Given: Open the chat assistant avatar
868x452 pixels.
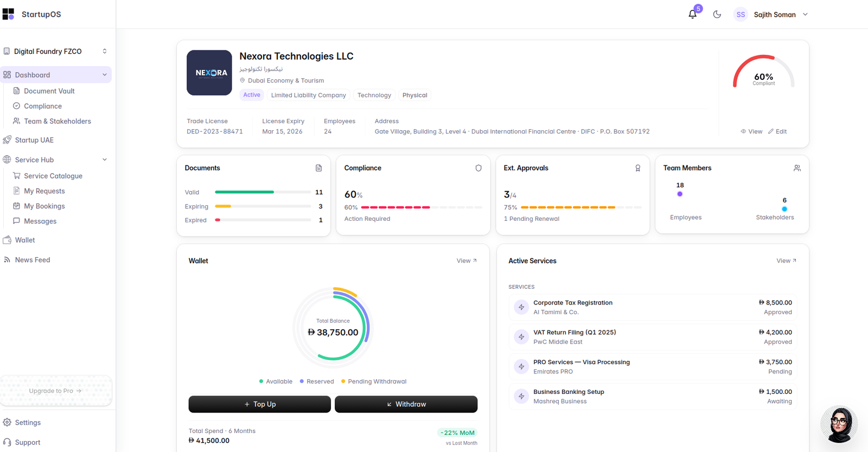Looking at the screenshot, I should tap(839, 425).
